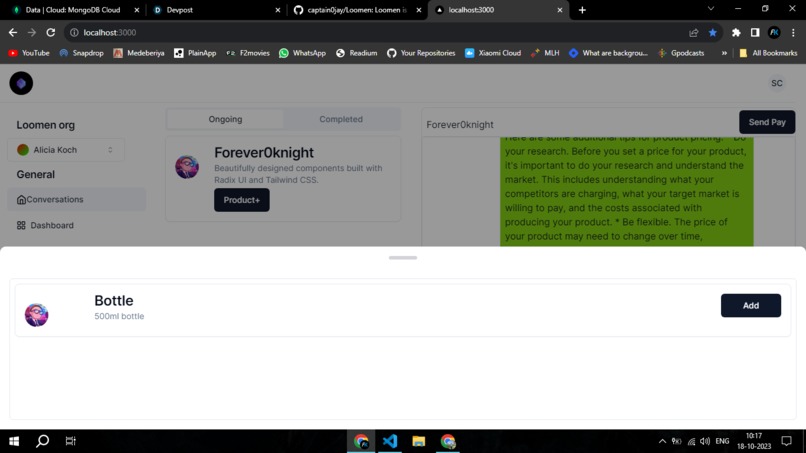Click the 500ml bottle description

pos(119,316)
